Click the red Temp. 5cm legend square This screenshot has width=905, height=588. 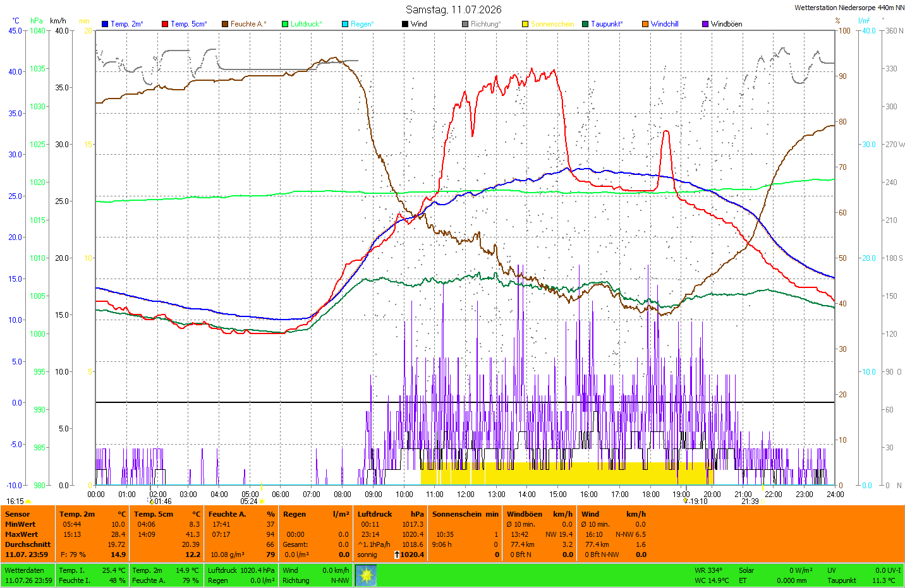(165, 24)
